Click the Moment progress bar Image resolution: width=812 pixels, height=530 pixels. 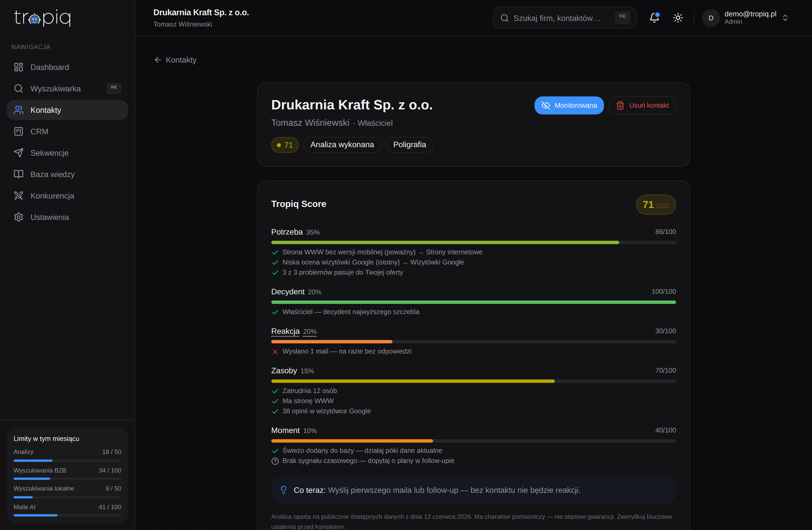474,441
